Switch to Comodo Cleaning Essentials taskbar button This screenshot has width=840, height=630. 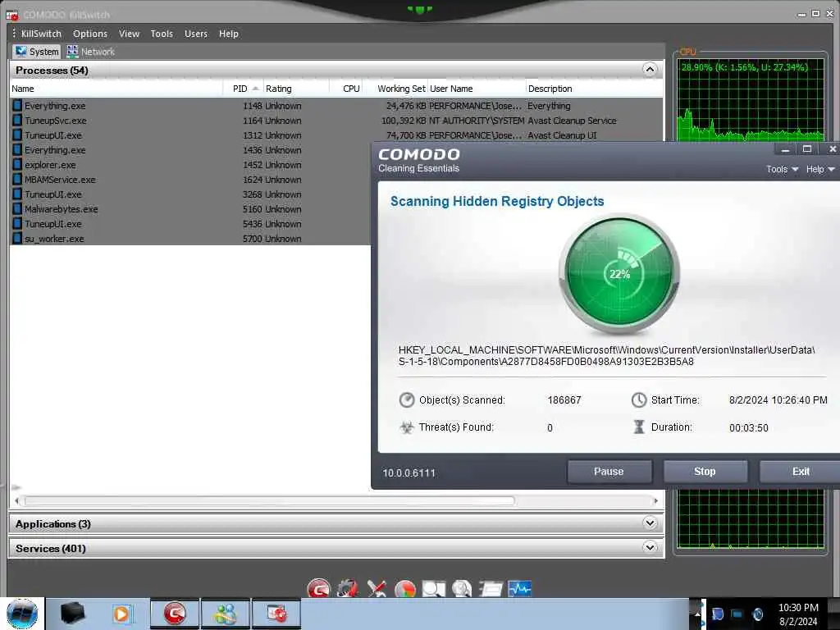175,614
